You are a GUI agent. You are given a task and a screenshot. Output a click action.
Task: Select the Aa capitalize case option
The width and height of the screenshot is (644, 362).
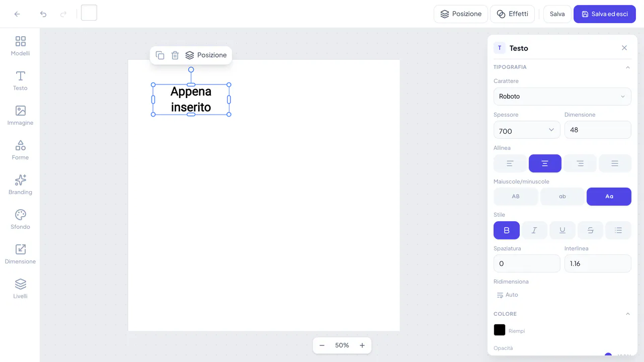609,197
